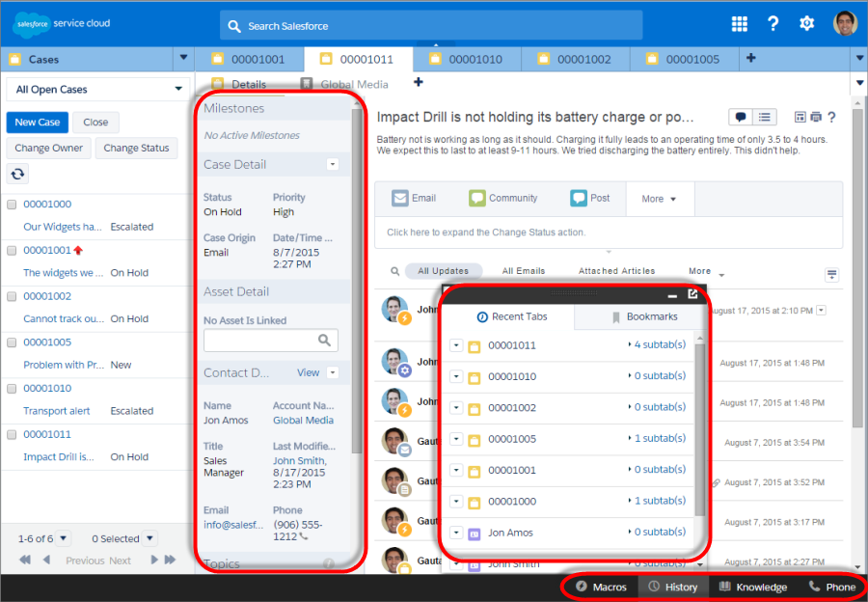
Task: Switch to the 00001001 case tab
Action: pos(249,59)
